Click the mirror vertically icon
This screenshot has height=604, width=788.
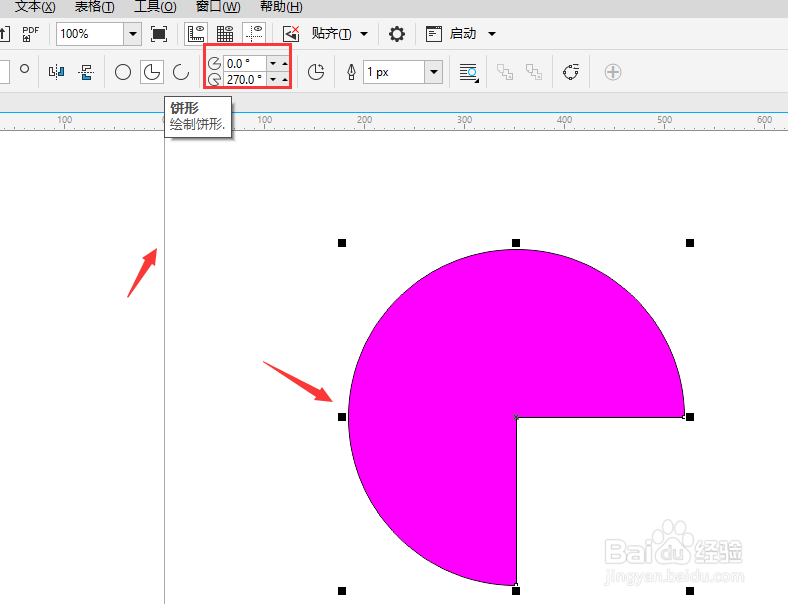click(x=86, y=72)
